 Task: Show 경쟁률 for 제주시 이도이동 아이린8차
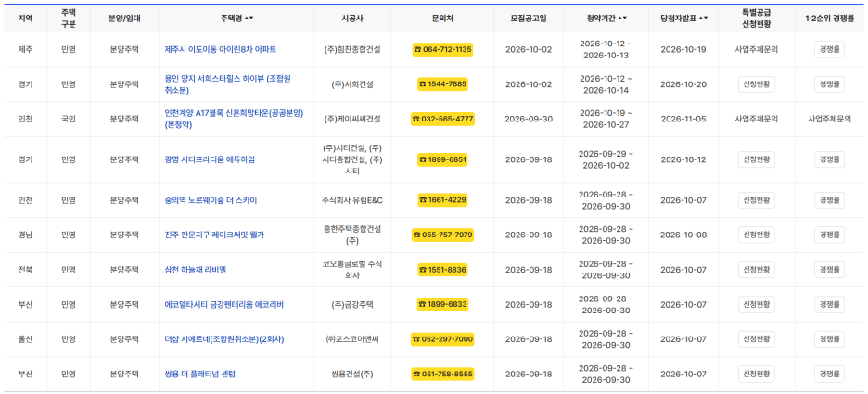(829, 49)
